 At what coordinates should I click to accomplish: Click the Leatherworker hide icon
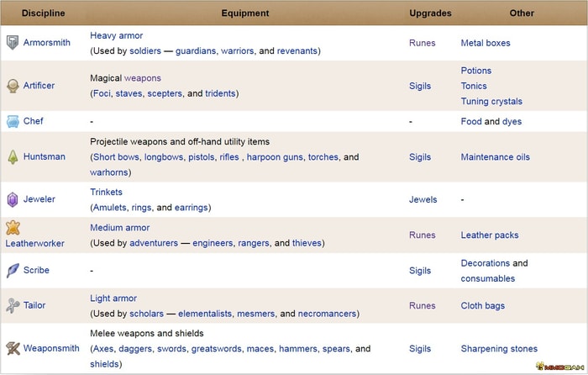pyautogui.click(x=13, y=228)
